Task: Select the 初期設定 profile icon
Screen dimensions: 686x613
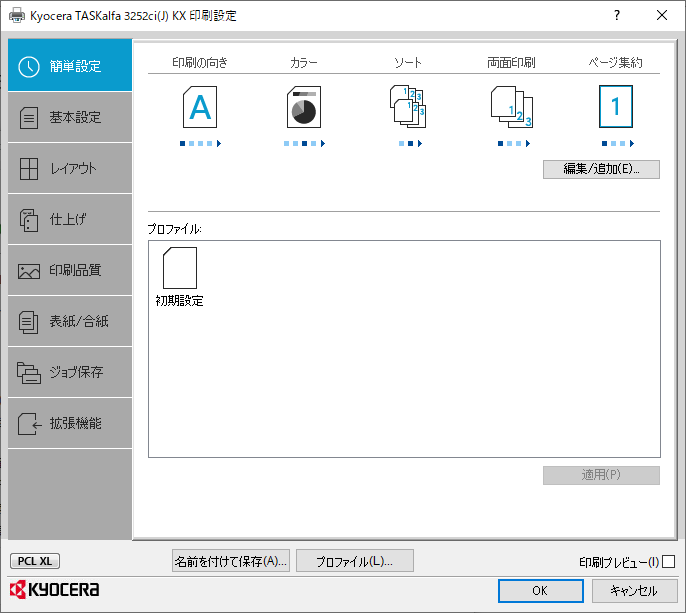Action: [x=179, y=268]
